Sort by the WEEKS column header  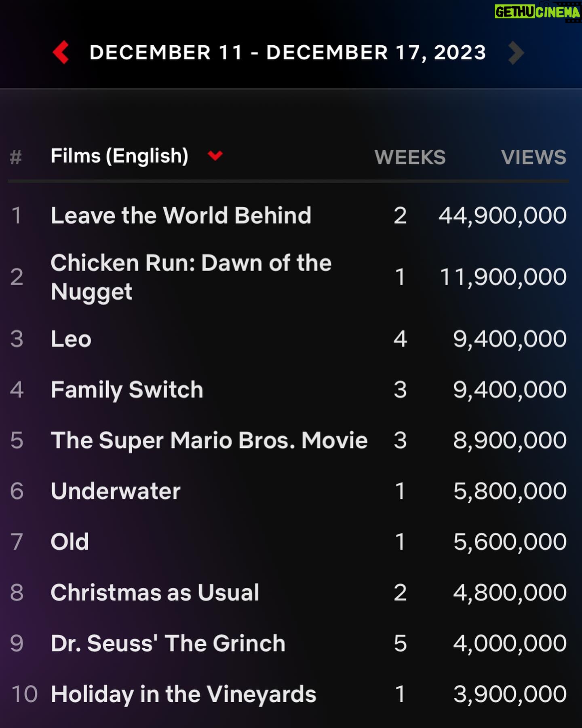click(410, 157)
